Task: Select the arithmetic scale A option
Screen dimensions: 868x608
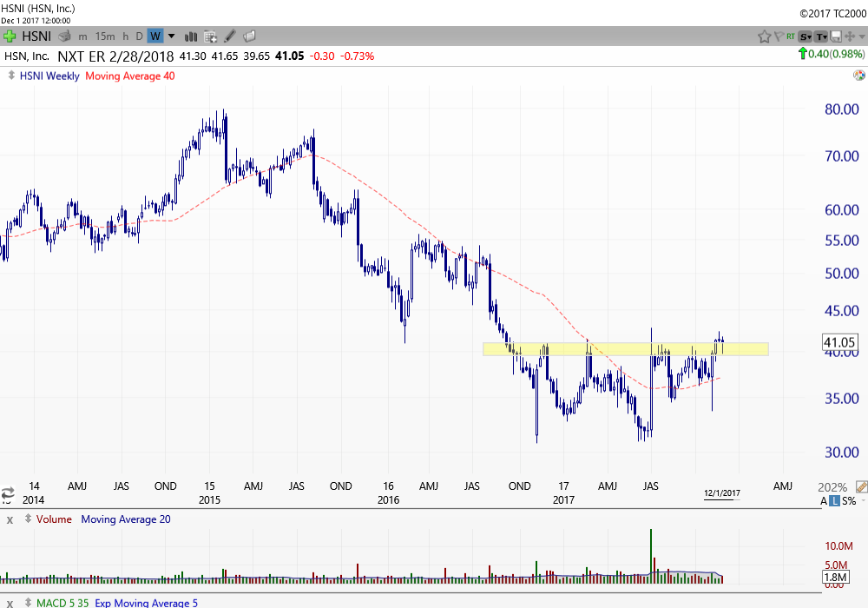Action: [823, 501]
